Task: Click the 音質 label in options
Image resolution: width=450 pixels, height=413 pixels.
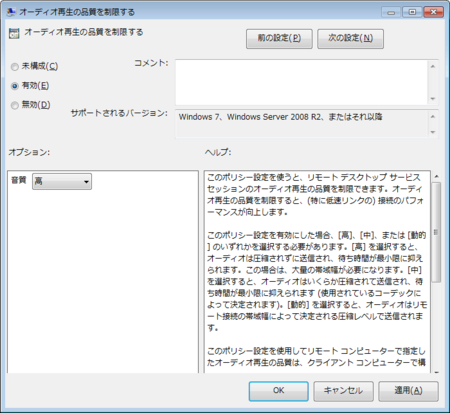Action: (x=19, y=180)
